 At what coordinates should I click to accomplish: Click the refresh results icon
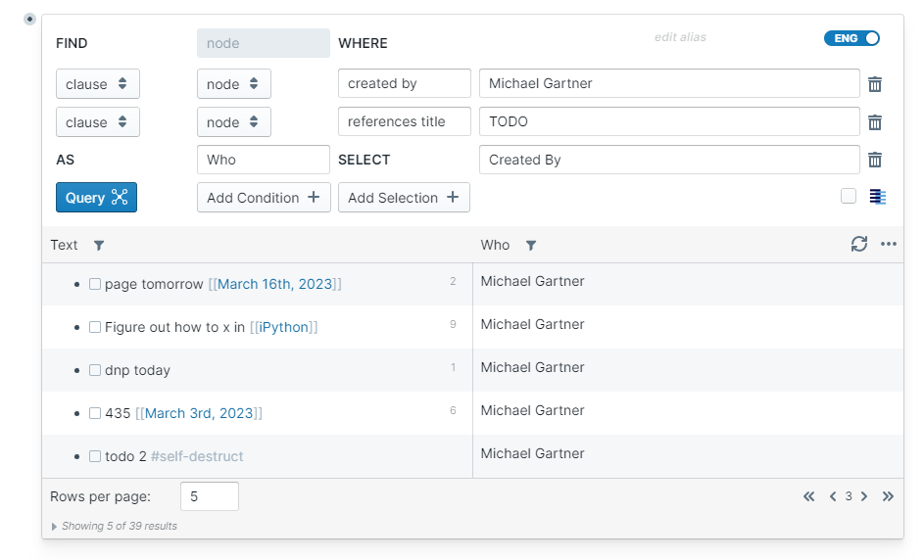coord(859,245)
